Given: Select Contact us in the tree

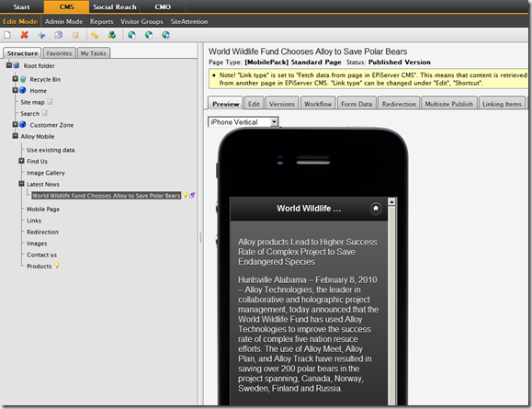Looking at the screenshot, I should pyautogui.click(x=41, y=255).
